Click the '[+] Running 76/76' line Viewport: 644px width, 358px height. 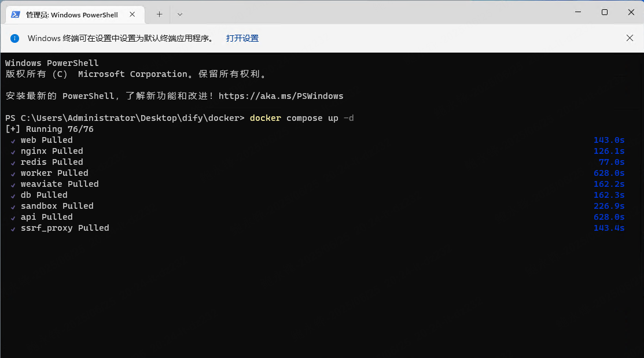tap(49, 129)
